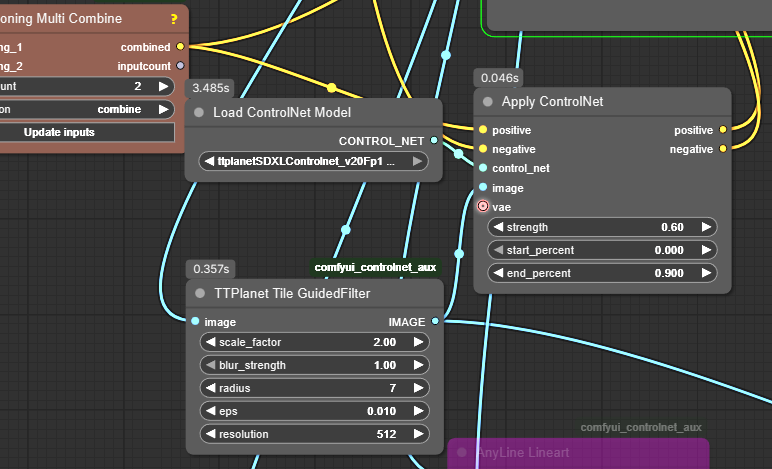Click the red vae input socket

[483, 206]
